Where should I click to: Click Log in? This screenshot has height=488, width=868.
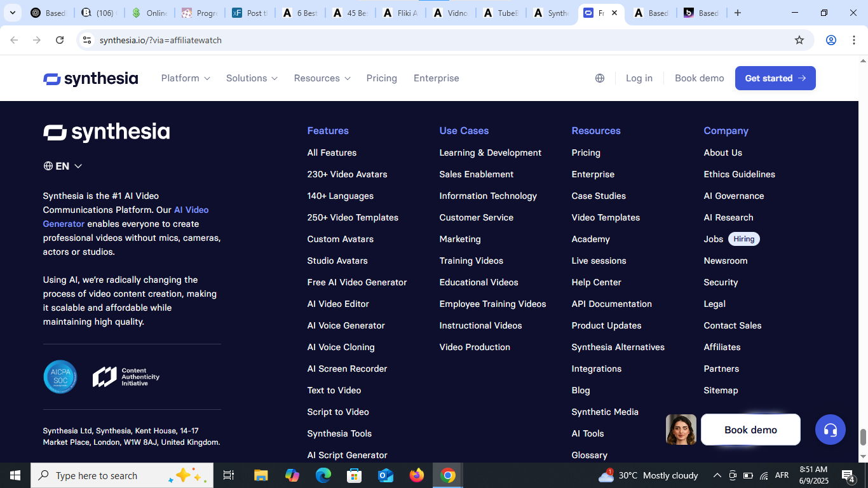639,78
